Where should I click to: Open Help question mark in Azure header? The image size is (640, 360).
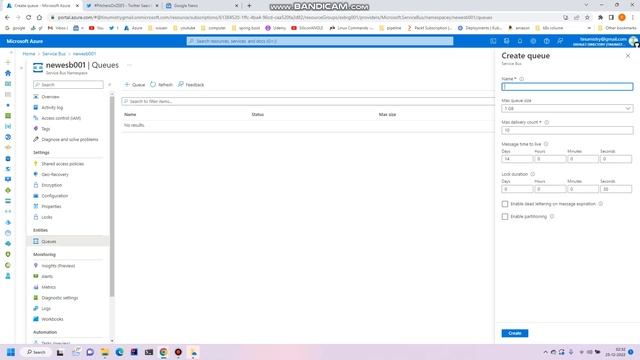coord(547,41)
